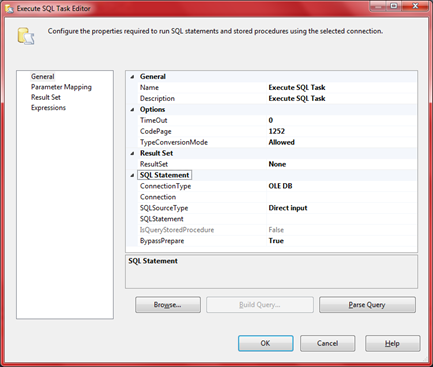Click the empty SQLStatement value field
Screen dimensions: 433x367
click(342, 219)
